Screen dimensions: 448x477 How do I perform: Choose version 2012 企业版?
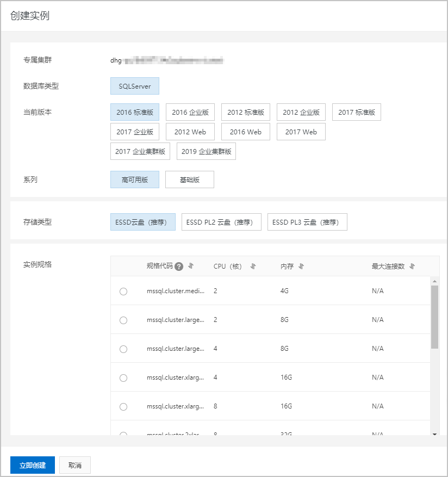pos(301,112)
